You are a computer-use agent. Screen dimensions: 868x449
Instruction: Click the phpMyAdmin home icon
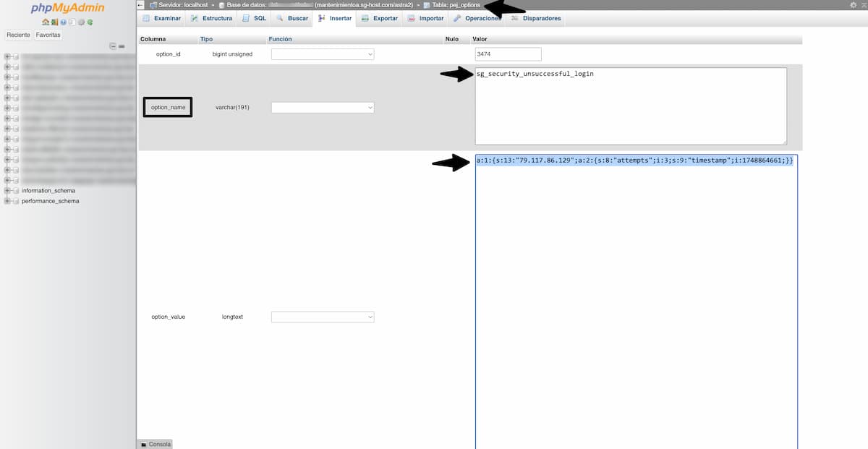click(x=46, y=22)
